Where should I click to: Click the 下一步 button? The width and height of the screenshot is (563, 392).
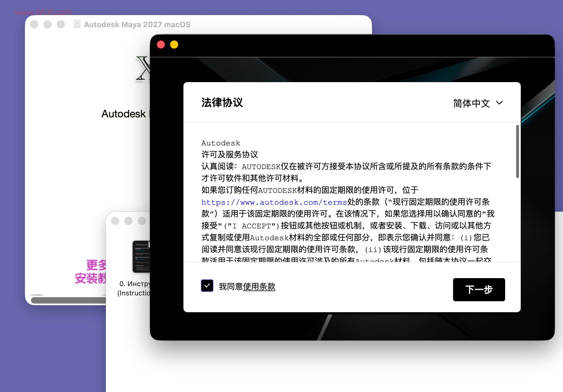point(479,289)
